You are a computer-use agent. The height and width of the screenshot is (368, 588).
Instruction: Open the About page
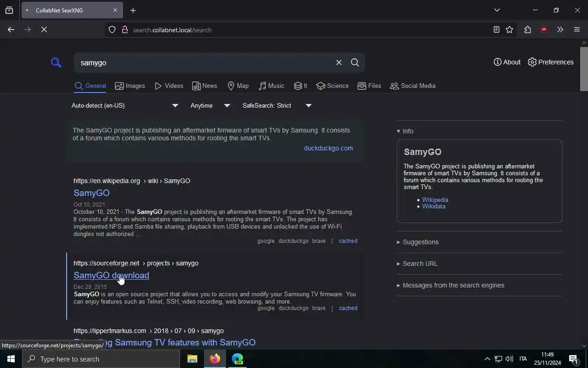[507, 62]
